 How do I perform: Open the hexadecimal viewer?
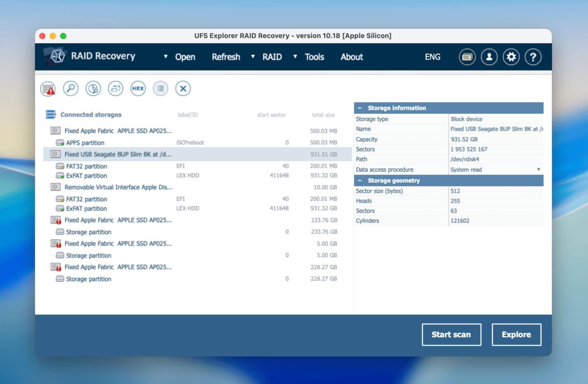(x=138, y=88)
